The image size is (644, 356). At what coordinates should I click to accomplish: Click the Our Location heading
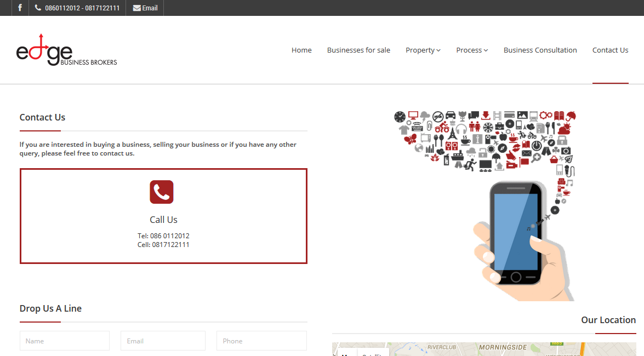[608, 320]
